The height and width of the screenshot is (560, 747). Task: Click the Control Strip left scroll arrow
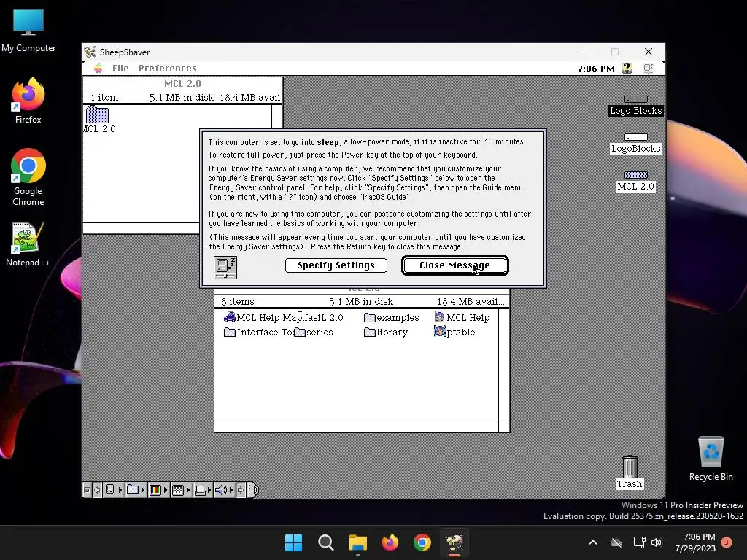[x=97, y=490]
